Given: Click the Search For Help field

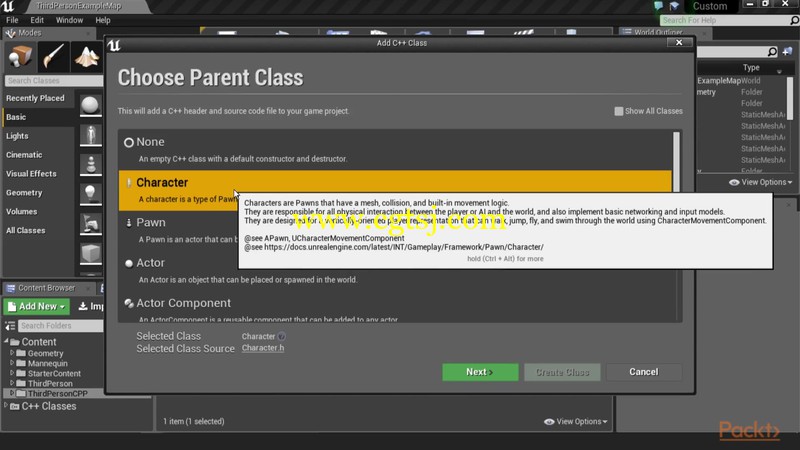Looking at the screenshot, I should pyautogui.click(x=724, y=20).
